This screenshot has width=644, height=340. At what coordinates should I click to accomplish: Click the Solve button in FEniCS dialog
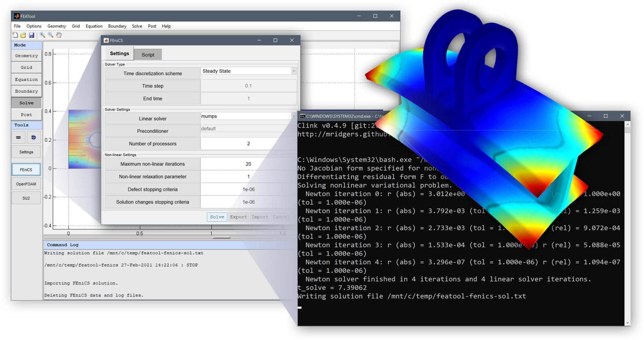pyautogui.click(x=217, y=217)
